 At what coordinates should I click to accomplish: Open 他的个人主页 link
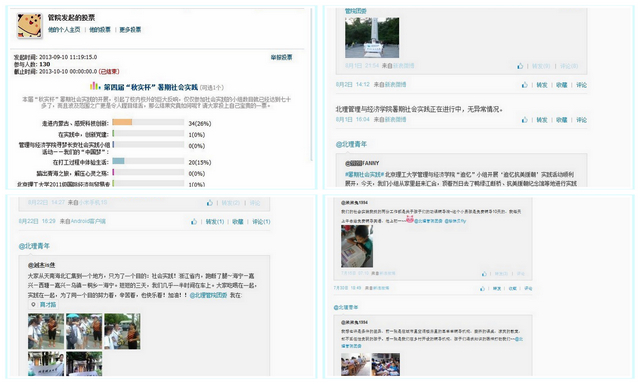[64, 30]
